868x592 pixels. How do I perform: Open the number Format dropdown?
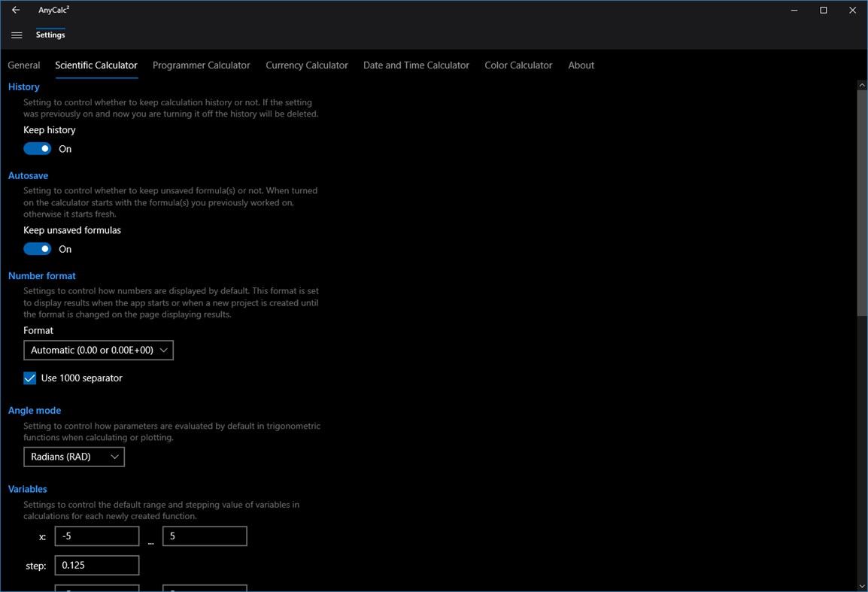coord(99,350)
